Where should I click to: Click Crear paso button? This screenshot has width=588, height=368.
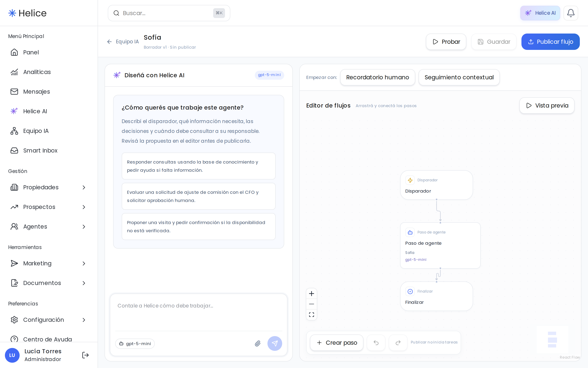coord(336,342)
